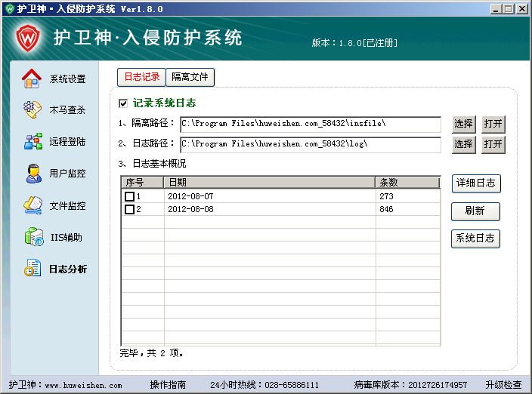The width and height of the screenshot is (532, 394).
Task: Switch to the 隔离文件 tab
Action: pos(190,77)
